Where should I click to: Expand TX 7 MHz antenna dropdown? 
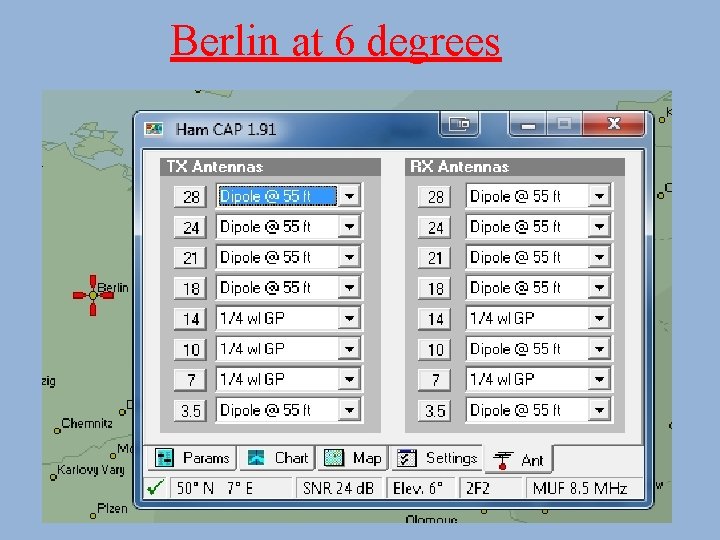349,379
